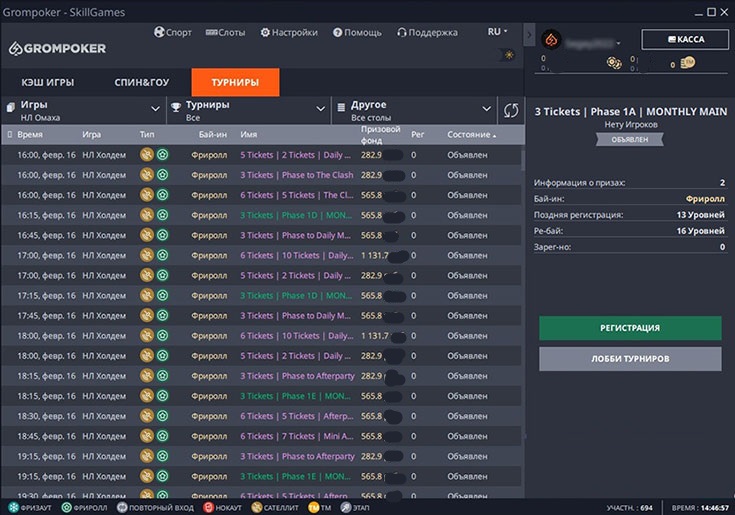Sort by Призовой фонд column
This screenshot has height=515, width=735.
tap(380, 134)
